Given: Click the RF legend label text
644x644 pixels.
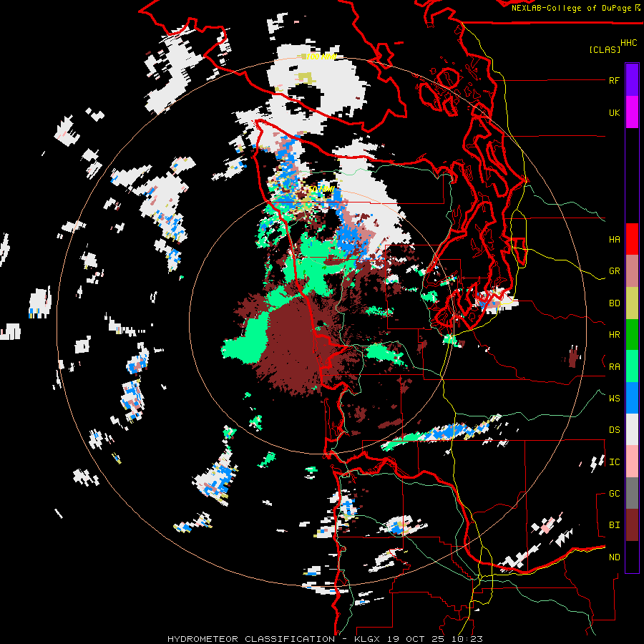Looking at the screenshot, I should coord(614,80).
